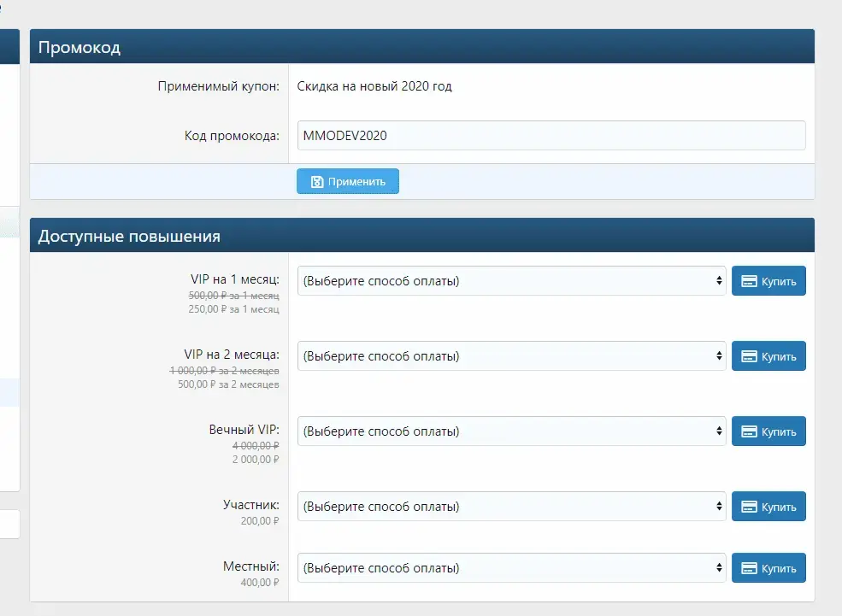Screen dimensions: 842x616
Task: Click the crossed-out price 4 000,00 ₽
Action: pyautogui.click(x=256, y=446)
